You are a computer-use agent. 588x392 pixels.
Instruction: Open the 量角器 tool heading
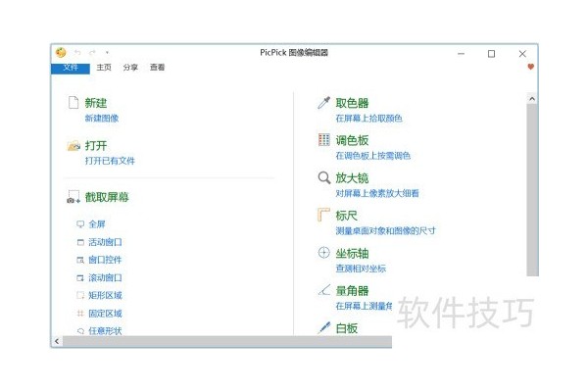pyautogui.click(x=352, y=291)
